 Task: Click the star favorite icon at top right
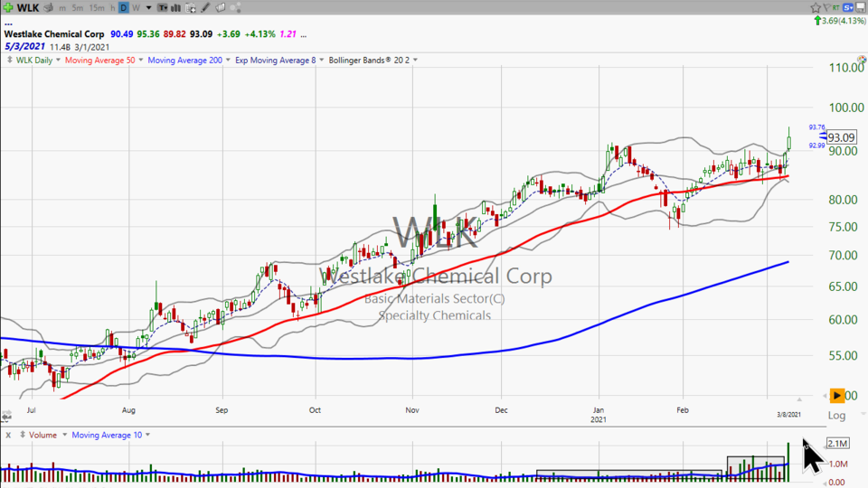(816, 7)
